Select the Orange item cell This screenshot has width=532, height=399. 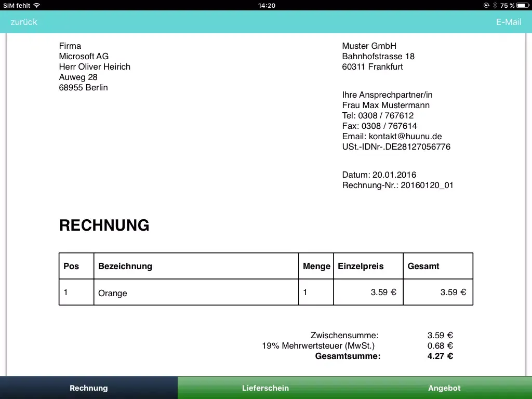[x=196, y=292]
